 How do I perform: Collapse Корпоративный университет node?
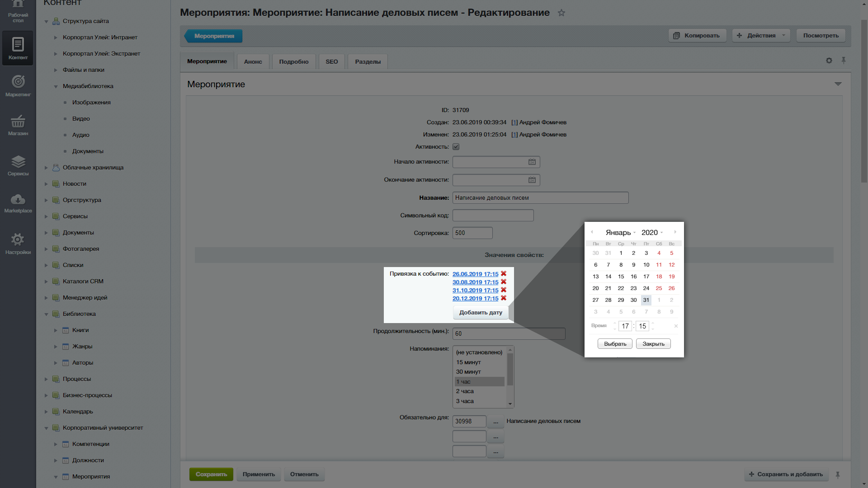point(46,428)
